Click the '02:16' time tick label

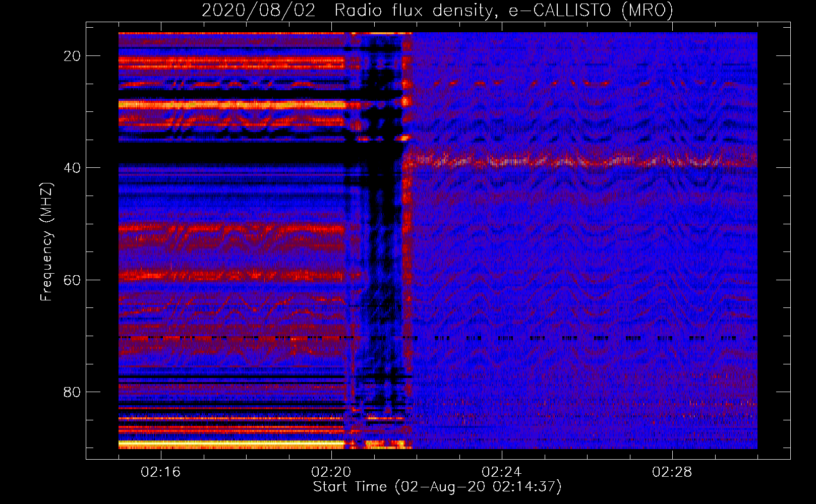tap(161, 472)
